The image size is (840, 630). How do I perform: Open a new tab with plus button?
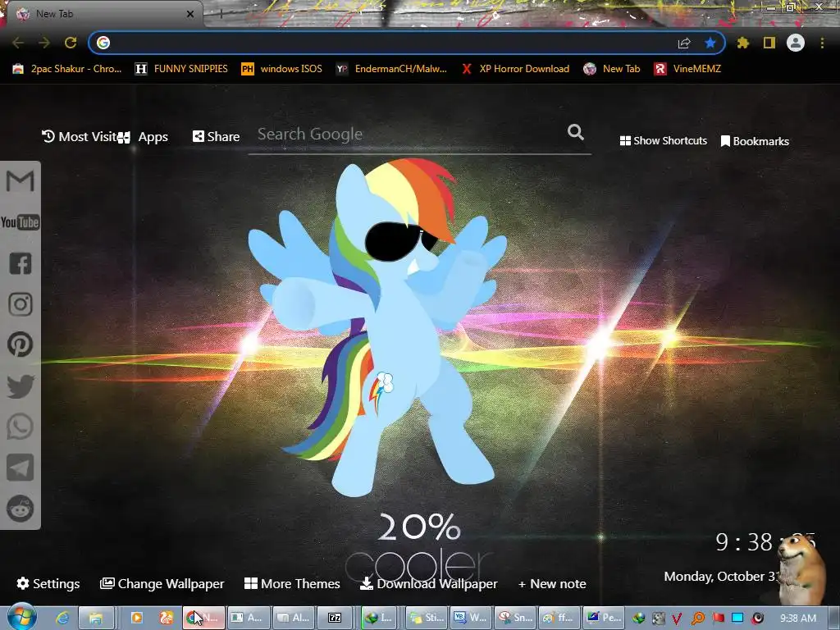coord(221,14)
